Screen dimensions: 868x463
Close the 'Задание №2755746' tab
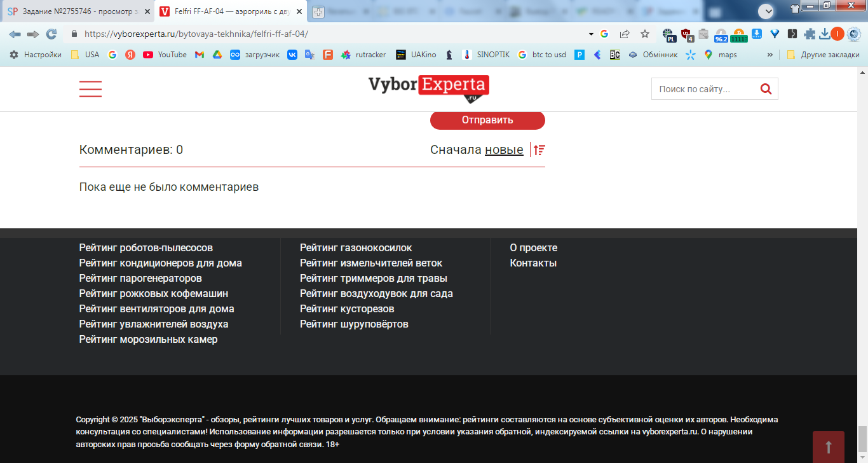pos(147,12)
